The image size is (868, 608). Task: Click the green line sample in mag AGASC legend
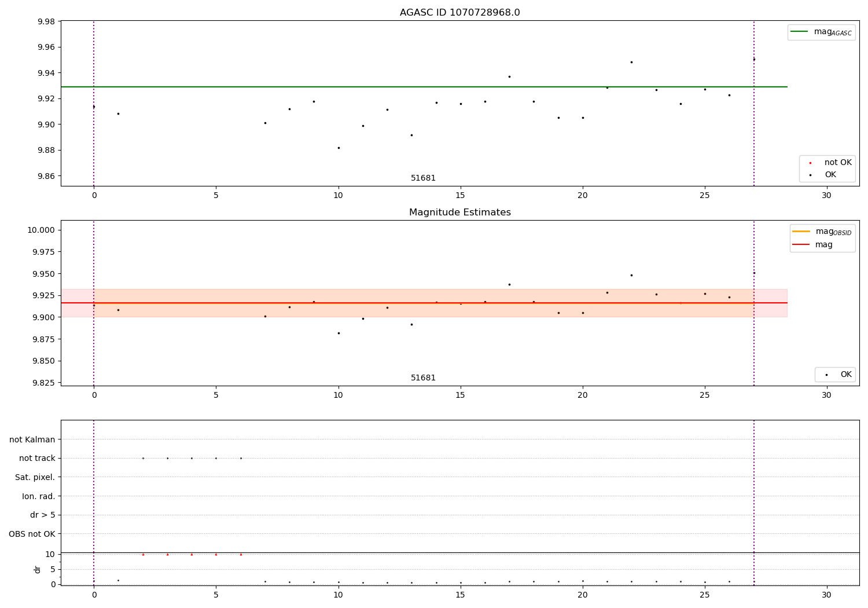pyautogui.click(x=799, y=32)
